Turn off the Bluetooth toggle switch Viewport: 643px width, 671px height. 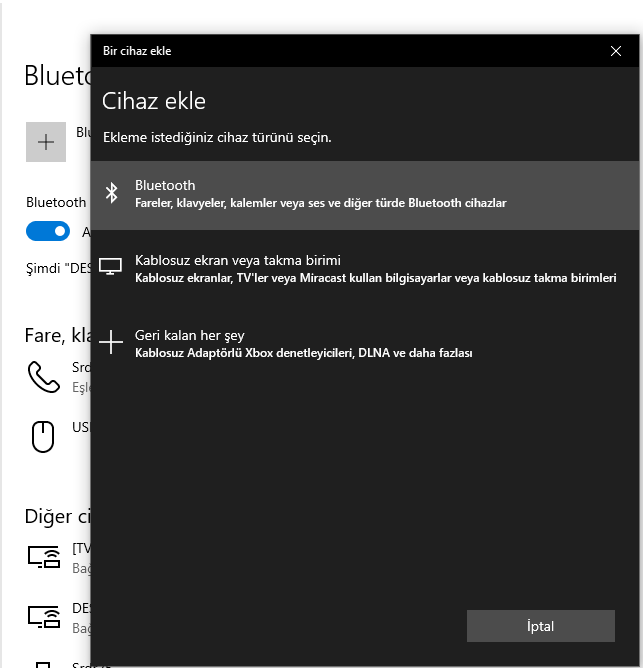pos(47,231)
